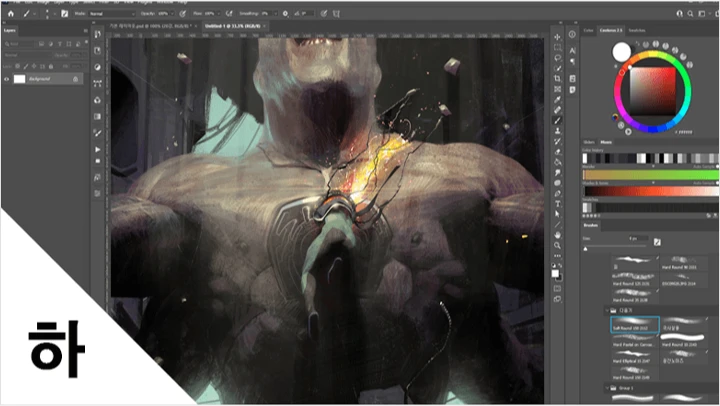Select the Pen tool

click(x=557, y=193)
